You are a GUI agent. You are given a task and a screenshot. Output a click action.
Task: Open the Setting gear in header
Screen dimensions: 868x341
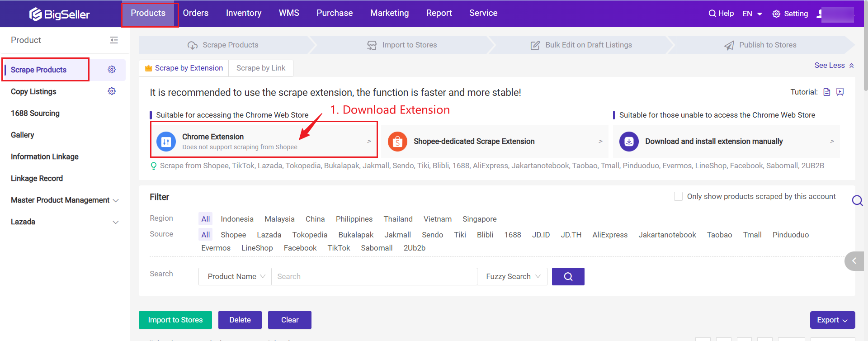click(x=776, y=14)
